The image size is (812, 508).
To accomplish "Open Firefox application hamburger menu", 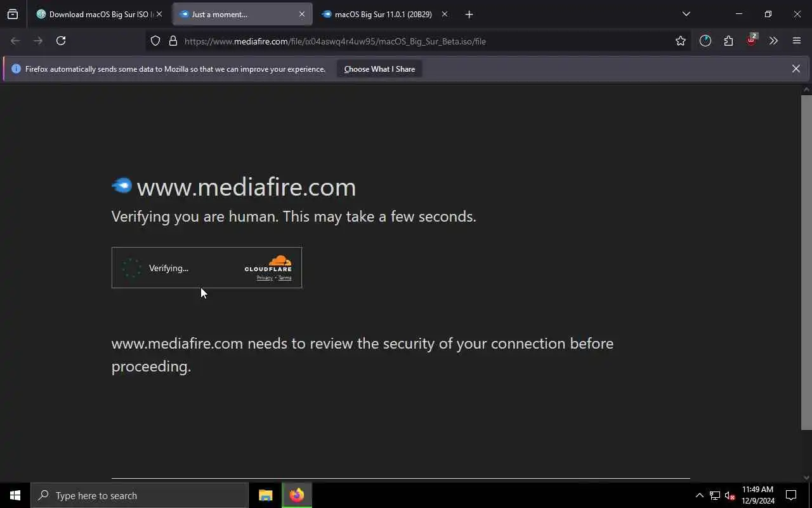I will [797, 41].
